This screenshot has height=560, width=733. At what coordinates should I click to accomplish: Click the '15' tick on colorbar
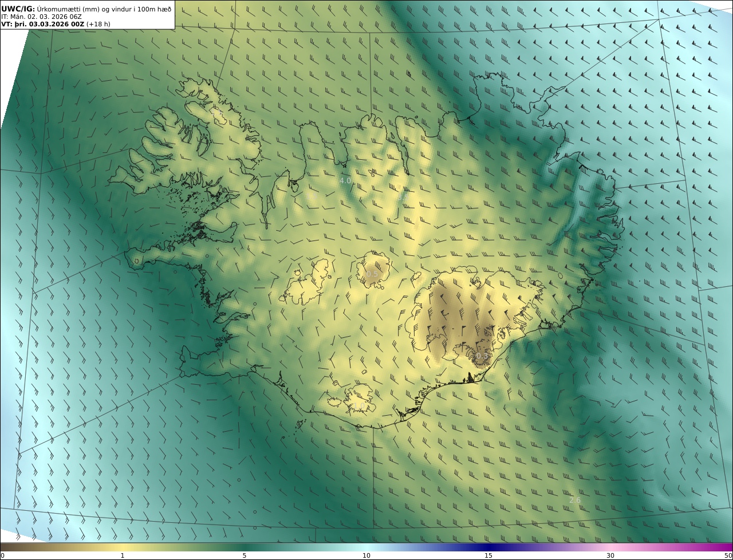pyautogui.click(x=488, y=555)
